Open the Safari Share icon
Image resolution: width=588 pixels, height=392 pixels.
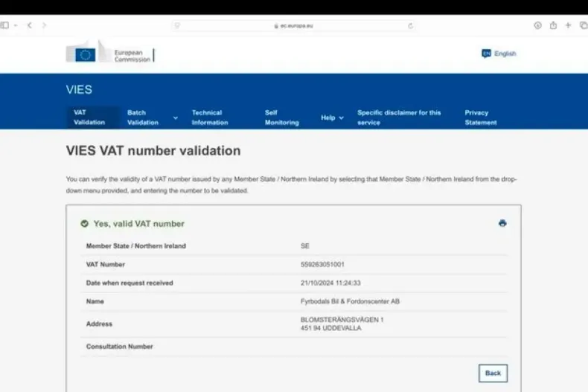(553, 25)
